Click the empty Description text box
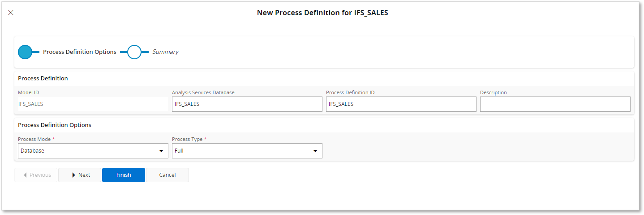 click(x=555, y=104)
